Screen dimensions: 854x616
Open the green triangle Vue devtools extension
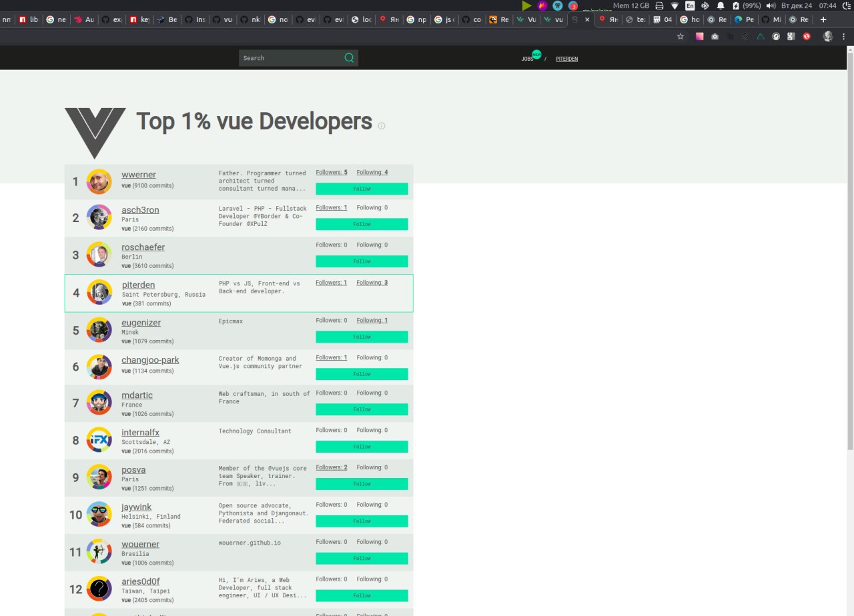pyautogui.click(x=760, y=37)
